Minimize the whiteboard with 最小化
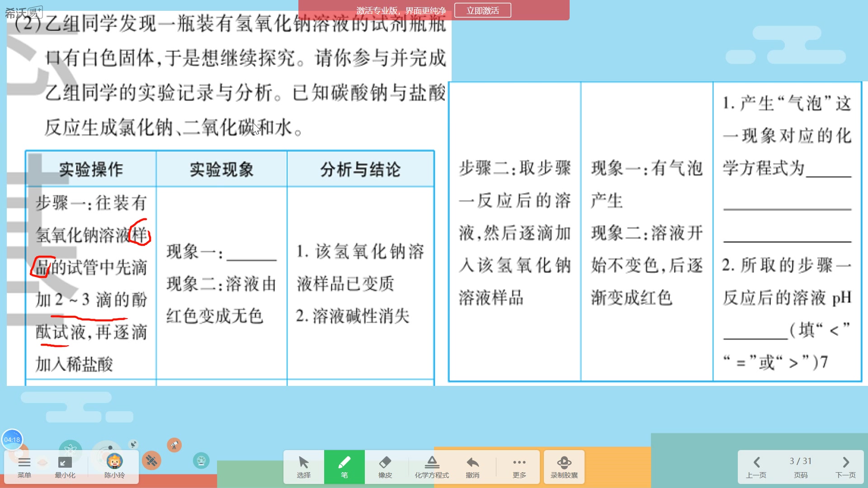868x488 pixels. pyautogui.click(x=65, y=467)
